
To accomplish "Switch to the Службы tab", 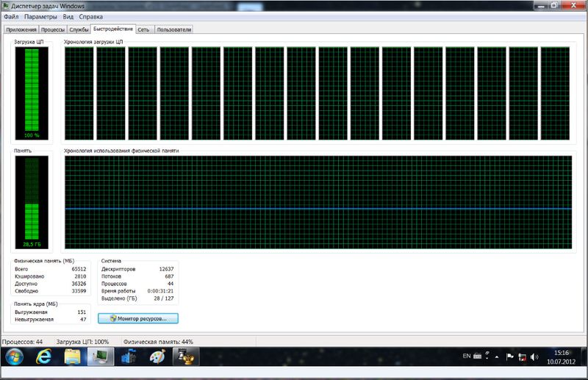I will (x=79, y=29).
